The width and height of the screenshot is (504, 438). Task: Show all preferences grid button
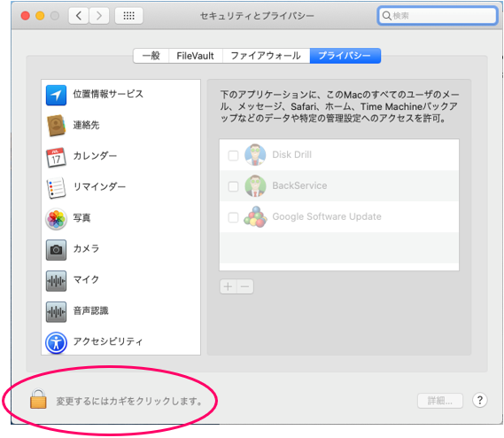tap(129, 15)
